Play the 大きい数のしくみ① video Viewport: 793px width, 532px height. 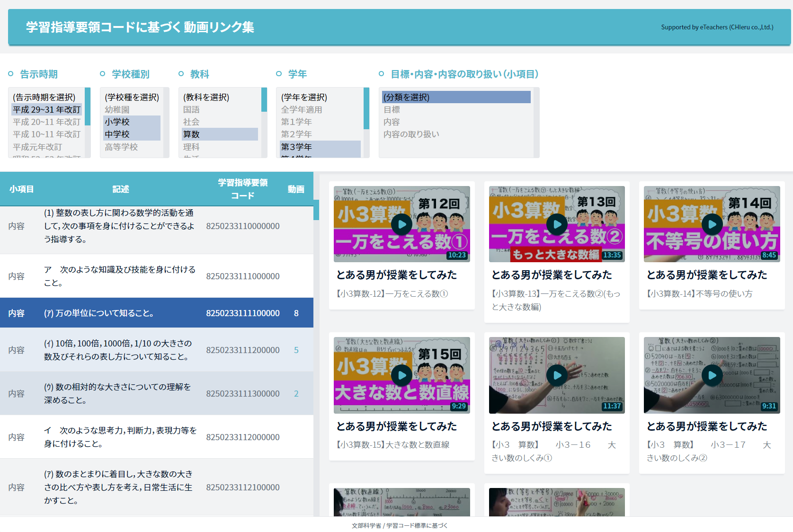[x=557, y=375]
